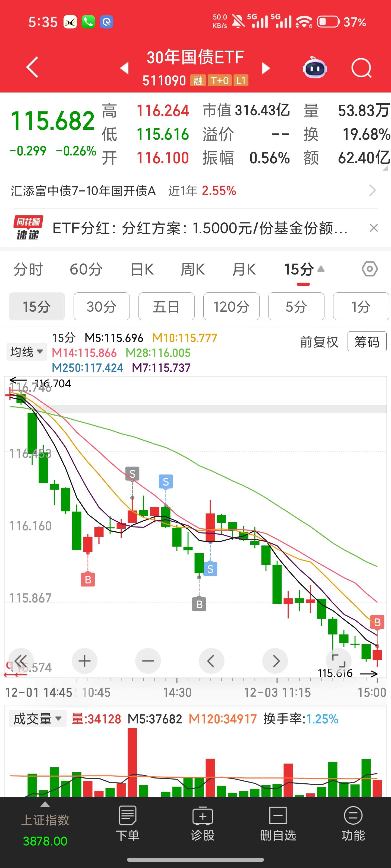391x868 pixels.
Task: Tap the latest red B marker
Action: (377, 622)
